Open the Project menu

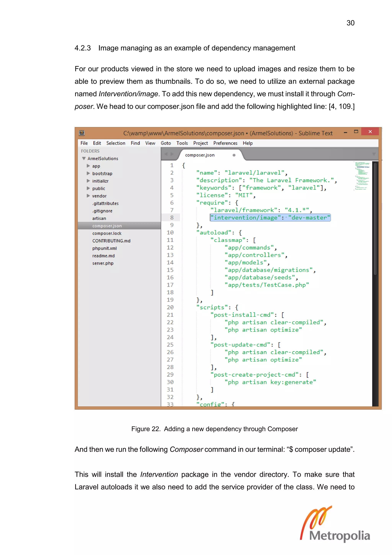(201, 143)
